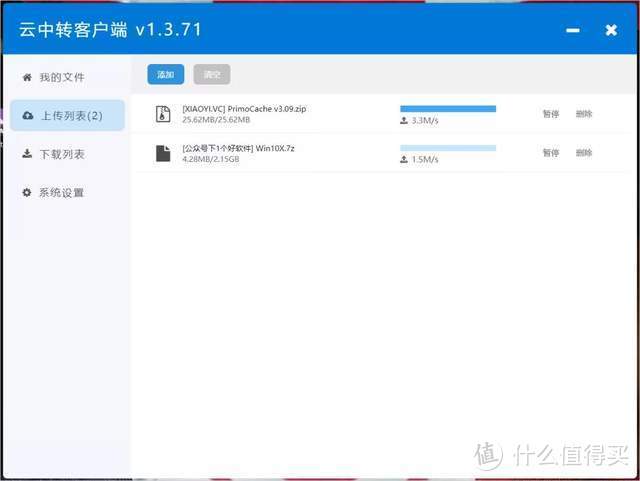Click the download icon beside 下载列表
Screen dimensions: 640x481
coord(27,154)
